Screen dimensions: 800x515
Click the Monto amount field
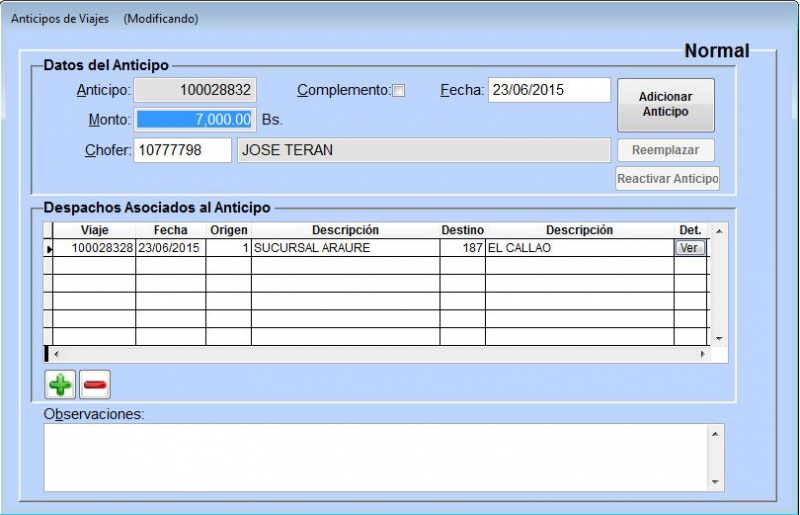[x=196, y=120]
